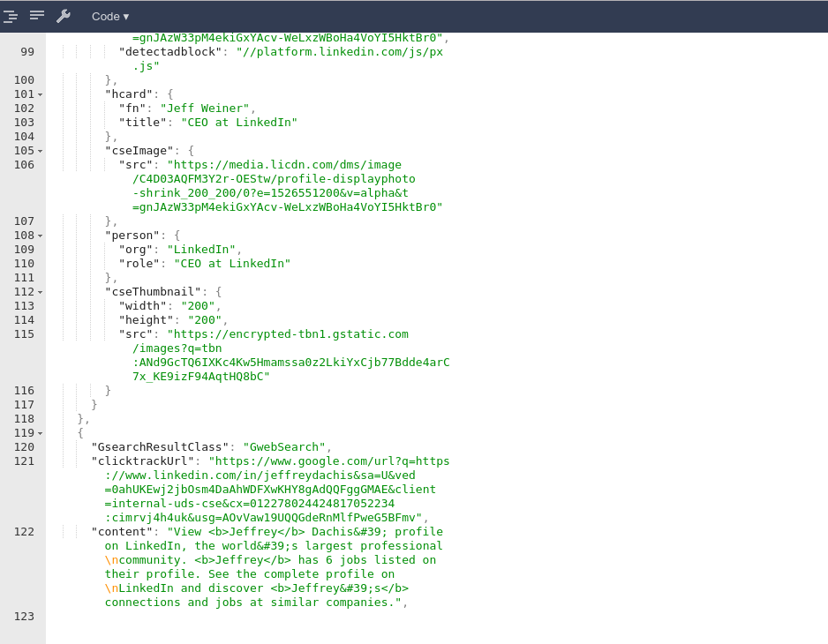Viewport: 828px width, 644px height.
Task: Click the "person" key
Action: click(132, 235)
